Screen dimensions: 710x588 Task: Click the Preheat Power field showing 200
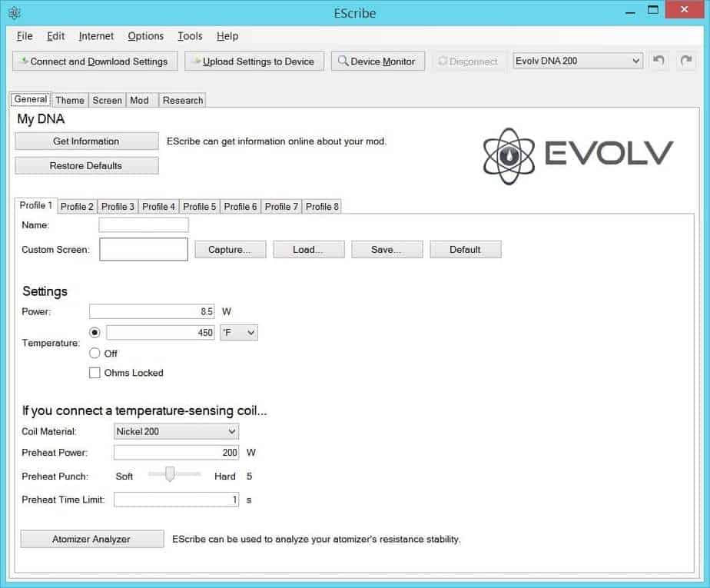tap(176, 453)
